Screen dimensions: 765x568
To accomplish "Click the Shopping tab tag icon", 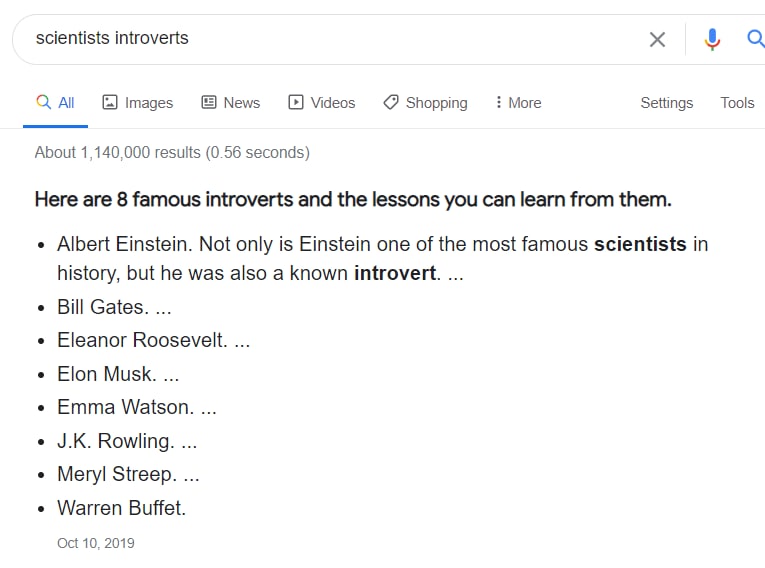I will click(x=391, y=102).
